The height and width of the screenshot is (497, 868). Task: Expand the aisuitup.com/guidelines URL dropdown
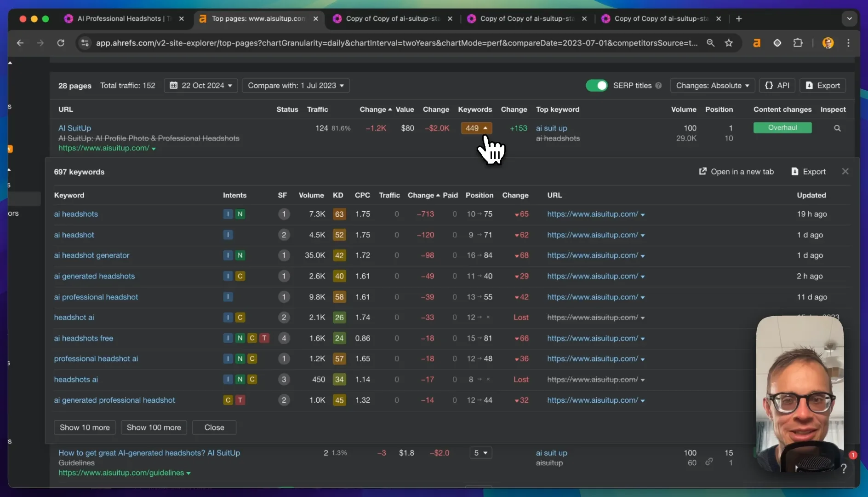point(188,473)
